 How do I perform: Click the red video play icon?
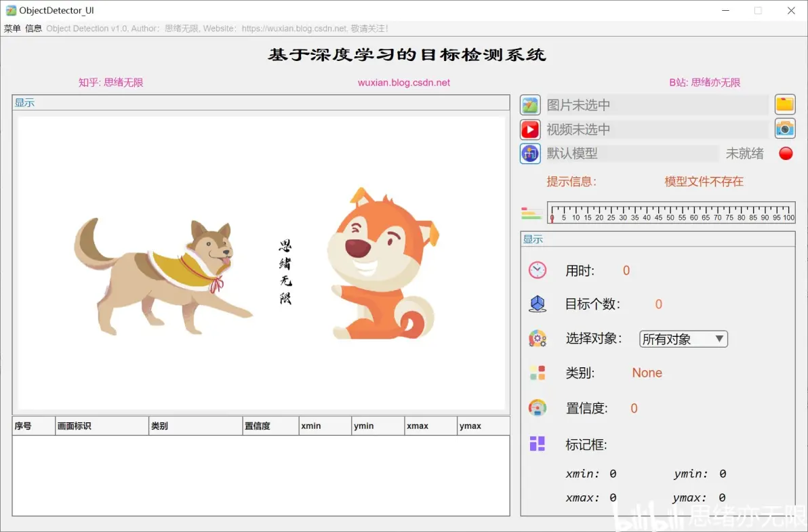(529, 129)
